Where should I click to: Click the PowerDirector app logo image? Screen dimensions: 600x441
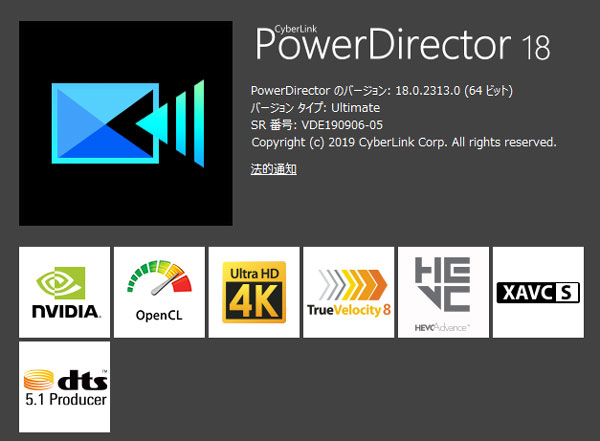tap(126, 123)
